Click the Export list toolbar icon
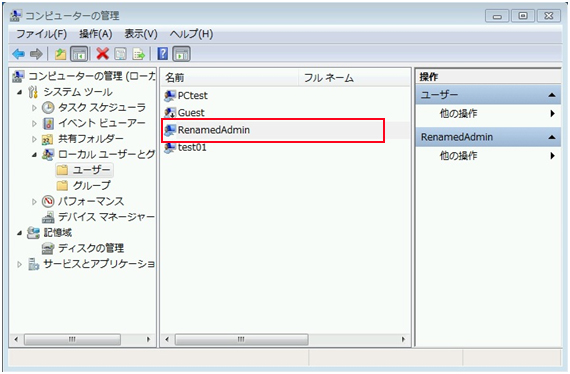 coord(139,54)
